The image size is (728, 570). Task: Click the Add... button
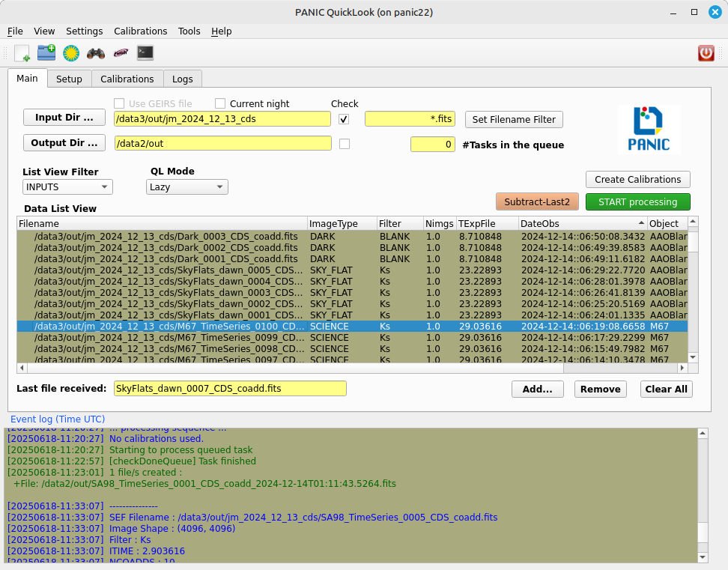538,389
